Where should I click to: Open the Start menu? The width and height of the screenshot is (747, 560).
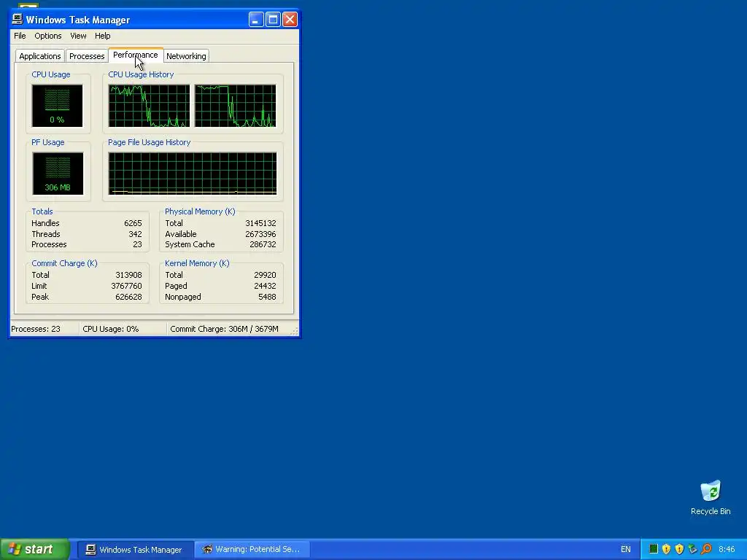pyautogui.click(x=35, y=550)
